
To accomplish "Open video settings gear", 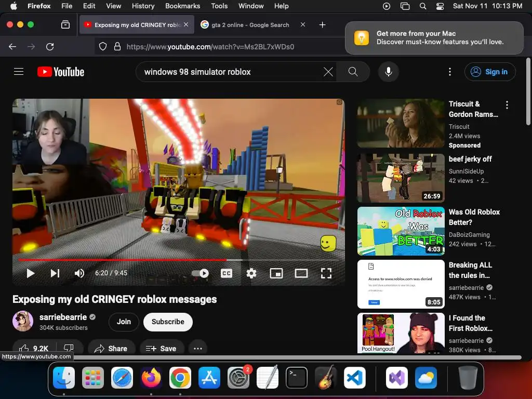I will (x=251, y=273).
